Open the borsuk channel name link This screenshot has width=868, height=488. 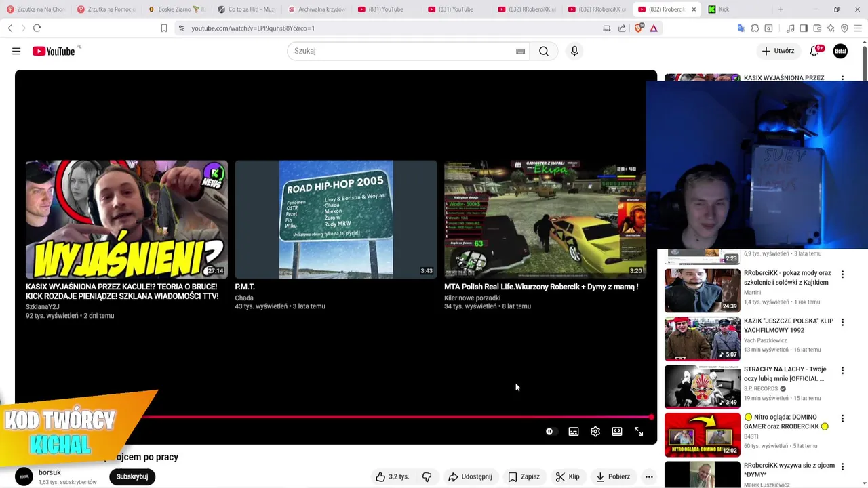(x=50, y=472)
